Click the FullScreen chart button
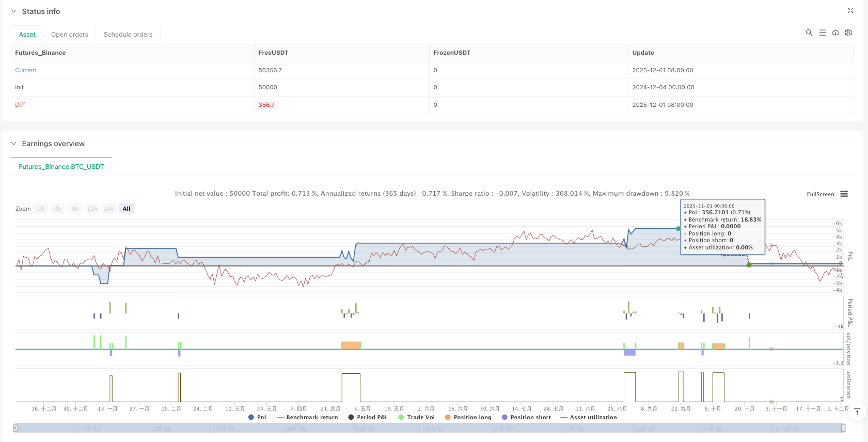868x442 pixels. click(820, 194)
